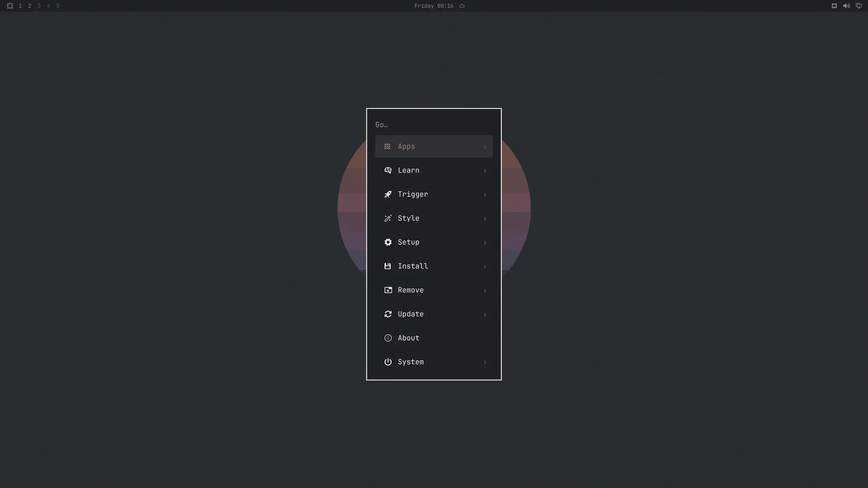Select the Setup menu entry
Viewport: 868px width, 488px height.
click(x=434, y=242)
